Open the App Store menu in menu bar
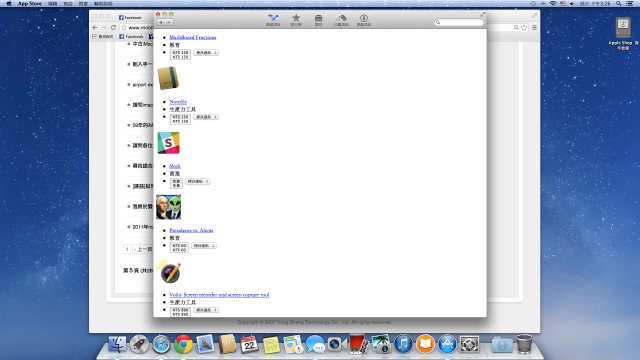Viewport: 640px width, 360px height. coord(30,3)
